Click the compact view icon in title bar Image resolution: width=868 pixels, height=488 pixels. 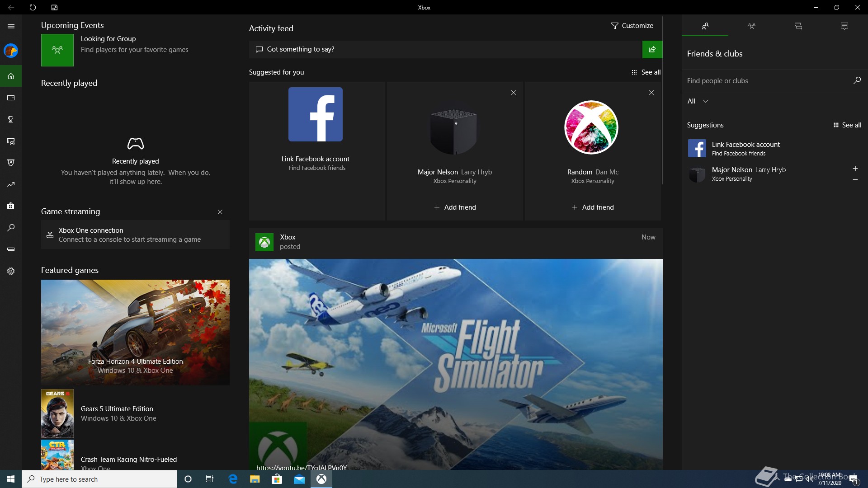[54, 7]
